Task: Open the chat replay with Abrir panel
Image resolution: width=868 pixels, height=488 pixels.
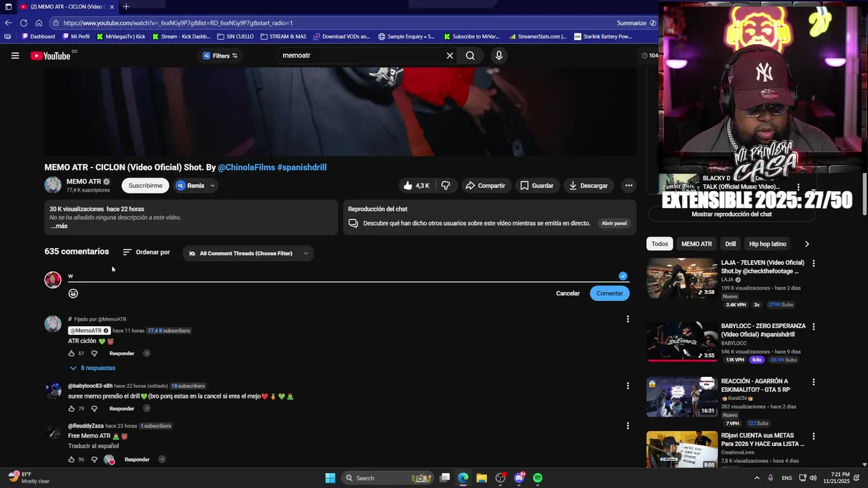Action: coord(614,223)
